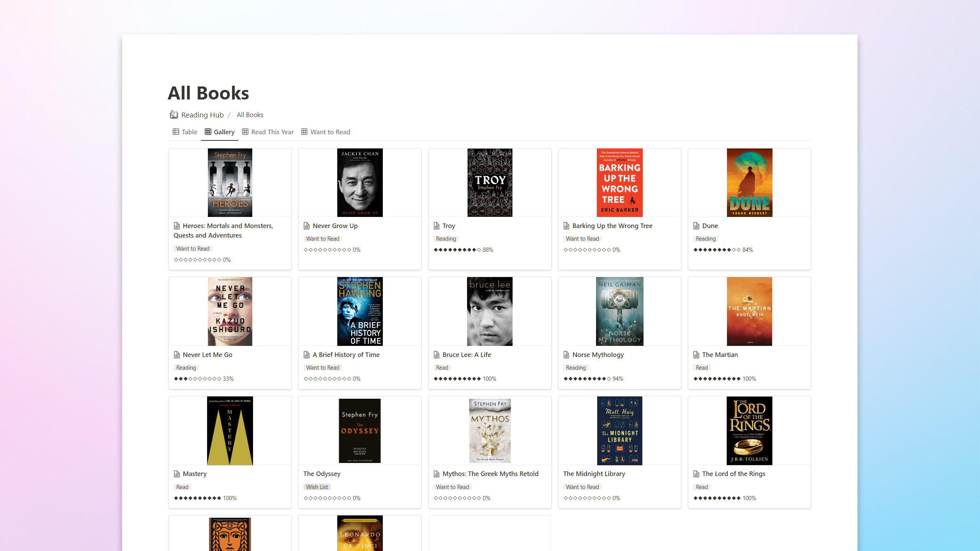The width and height of the screenshot is (980, 551).
Task: Click Reading status tag on Troy
Action: [446, 239]
